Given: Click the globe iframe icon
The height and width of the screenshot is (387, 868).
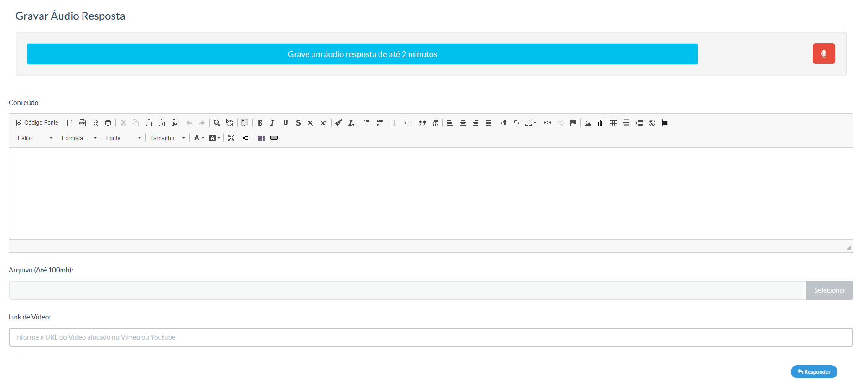Looking at the screenshot, I should [x=652, y=123].
